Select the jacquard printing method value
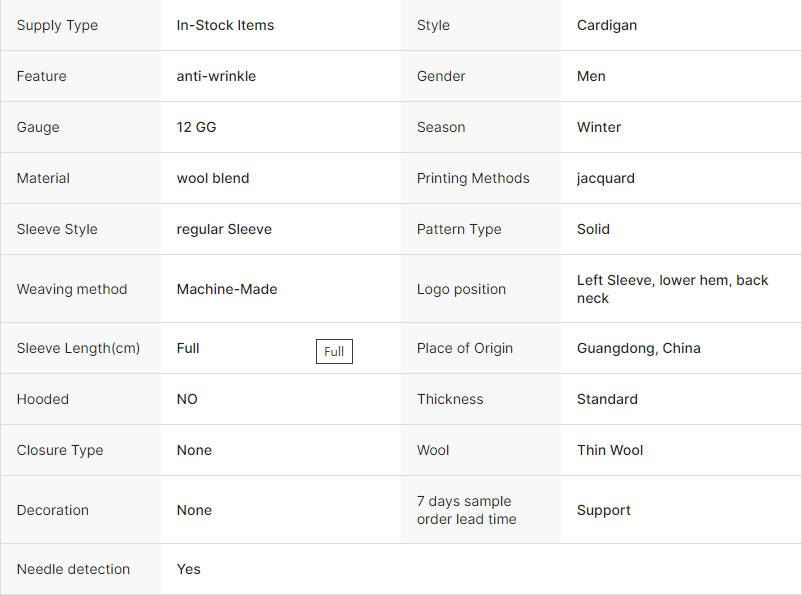Screen dimensions: 802x595 (x=606, y=179)
